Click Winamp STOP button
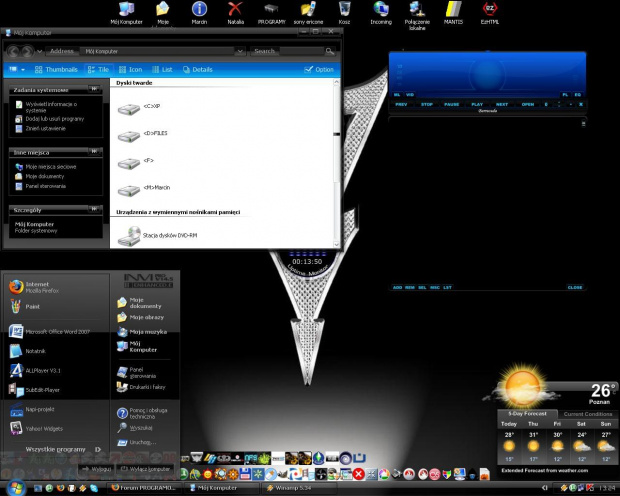Screen dimensions: 620x496 427,104
